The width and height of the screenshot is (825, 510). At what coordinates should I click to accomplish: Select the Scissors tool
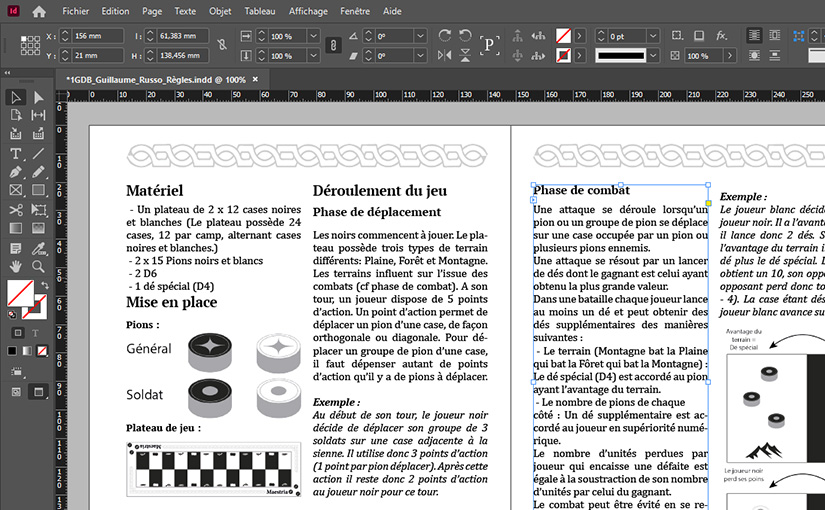(x=15, y=209)
